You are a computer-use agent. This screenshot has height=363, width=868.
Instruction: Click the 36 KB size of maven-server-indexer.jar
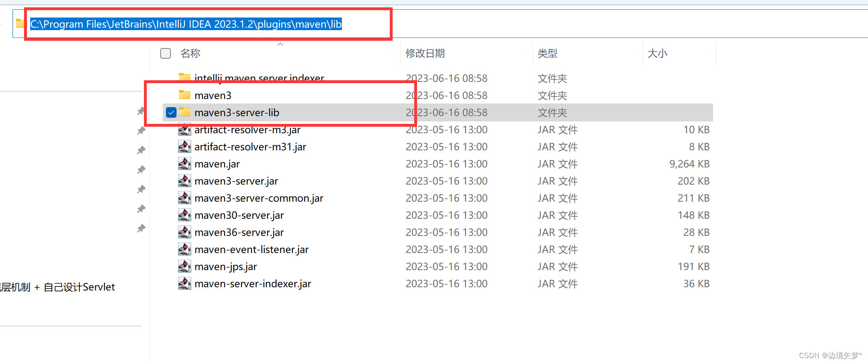point(696,284)
